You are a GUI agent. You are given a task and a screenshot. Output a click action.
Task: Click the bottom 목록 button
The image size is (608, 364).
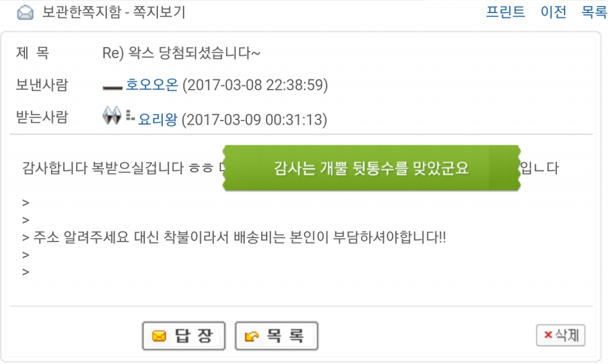[277, 335]
